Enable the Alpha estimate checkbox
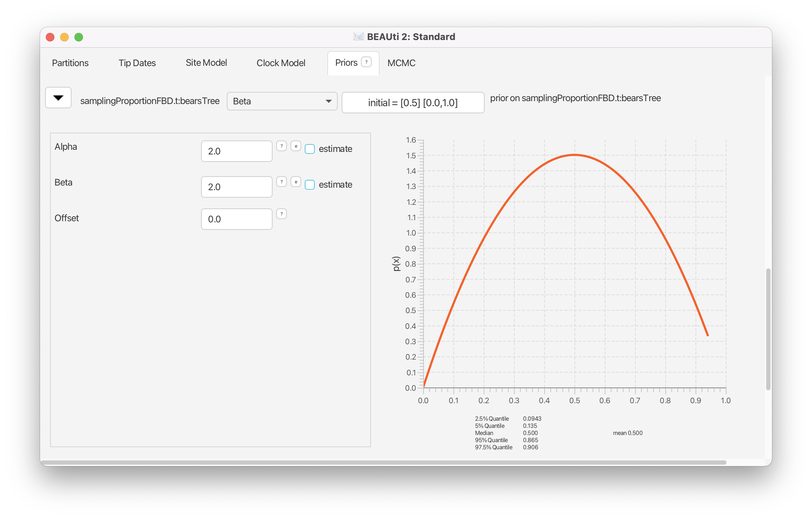 pos(310,149)
